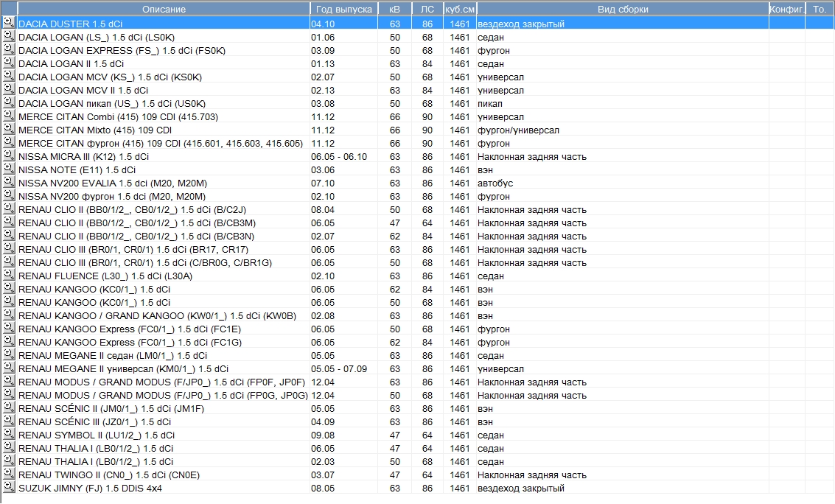Select RENAU MODUS / GRAND MODUS (FP0G, JP0G)
Screen dimensions: 835x504
point(163,396)
